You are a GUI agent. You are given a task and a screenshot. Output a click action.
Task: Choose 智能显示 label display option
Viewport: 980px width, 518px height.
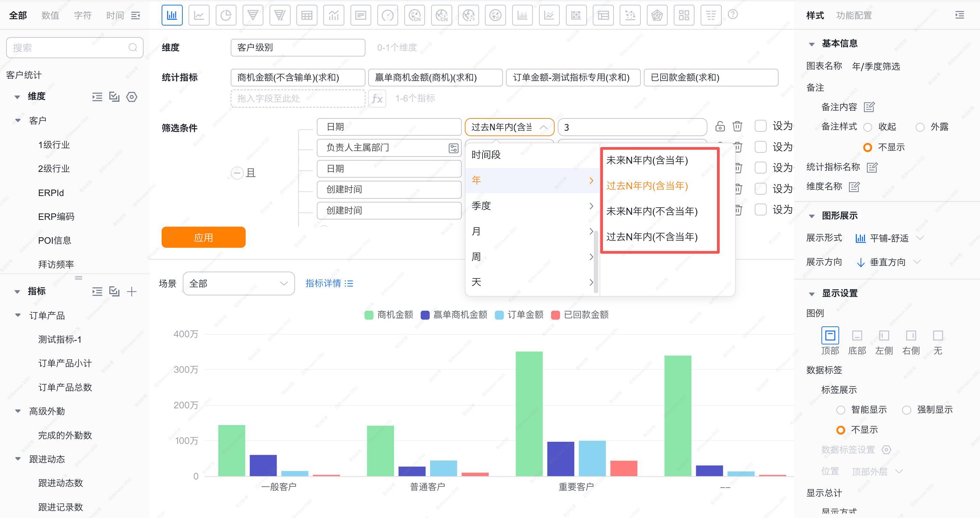(x=841, y=410)
